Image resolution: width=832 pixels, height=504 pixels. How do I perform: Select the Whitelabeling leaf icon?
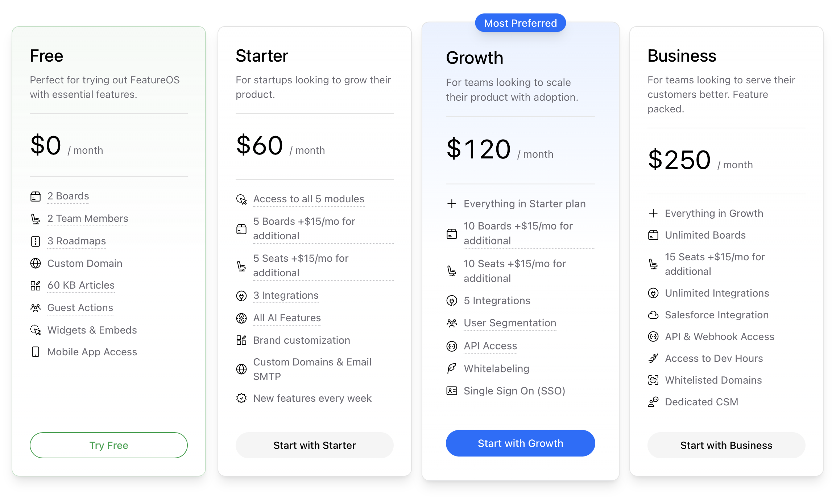pyautogui.click(x=452, y=369)
